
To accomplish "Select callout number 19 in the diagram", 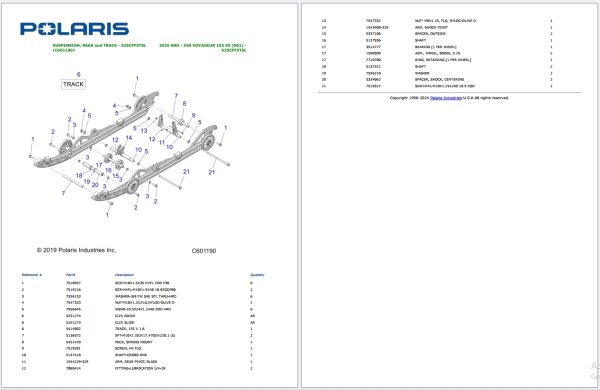I will click(87, 181).
